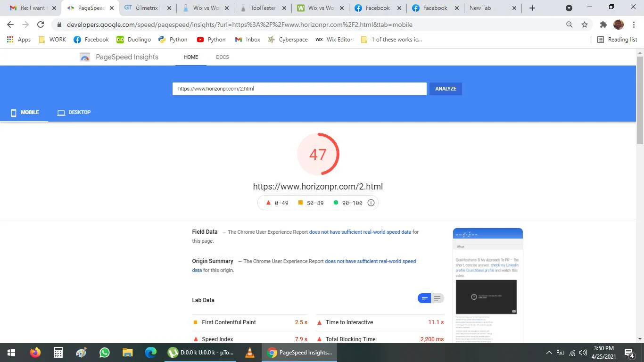Select the MOBILE results tab
The width and height of the screenshot is (644, 362).
pyautogui.click(x=25, y=112)
